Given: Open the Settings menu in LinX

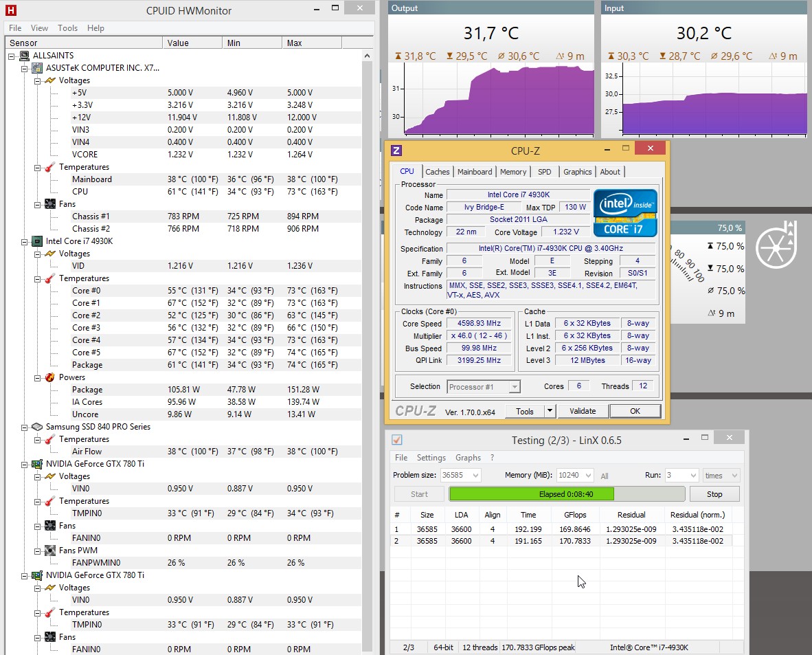Looking at the screenshot, I should (431, 458).
